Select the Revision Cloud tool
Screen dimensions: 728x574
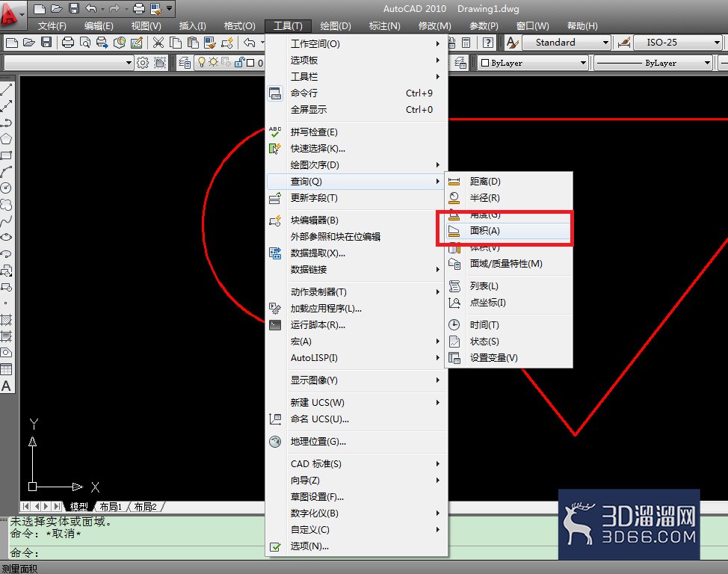pyautogui.click(x=7, y=204)
